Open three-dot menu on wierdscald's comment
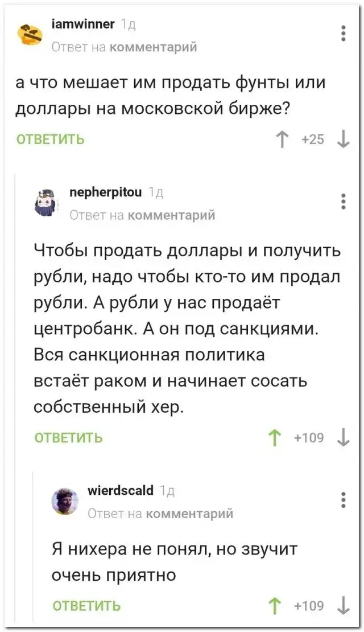The width and height of the screenshot is (364, 632). click(x=343, y=499)
